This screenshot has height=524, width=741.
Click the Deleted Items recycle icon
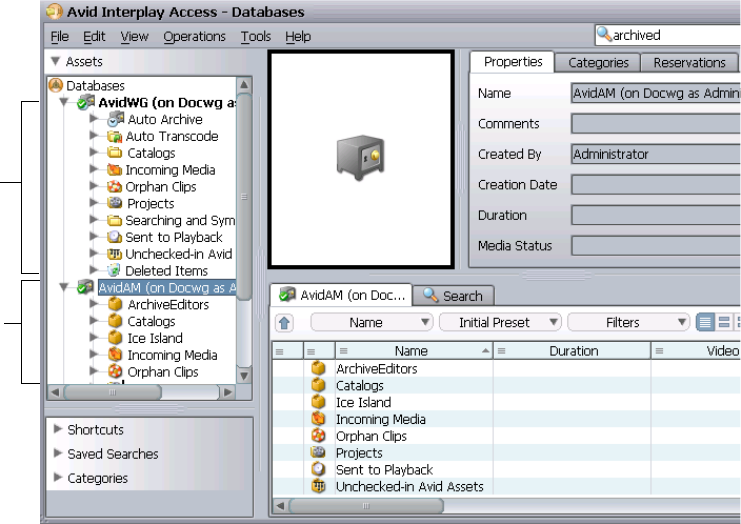click(114, 271)
